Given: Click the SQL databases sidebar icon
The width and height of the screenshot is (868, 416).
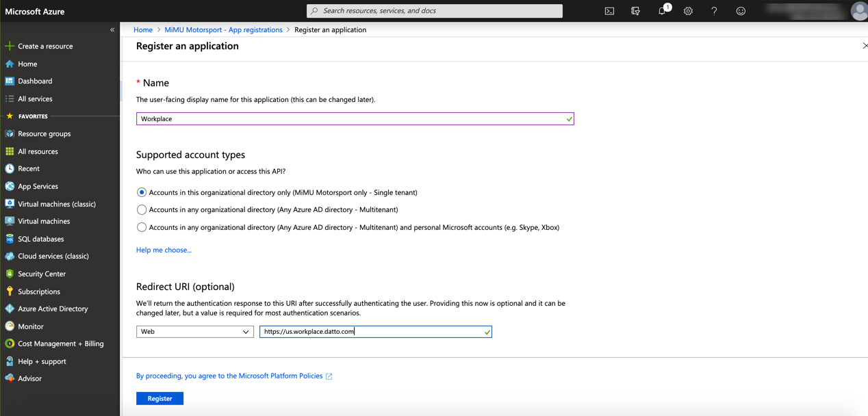Looking at the screenshot, I should pyautogui.click(x=10, y=239).
